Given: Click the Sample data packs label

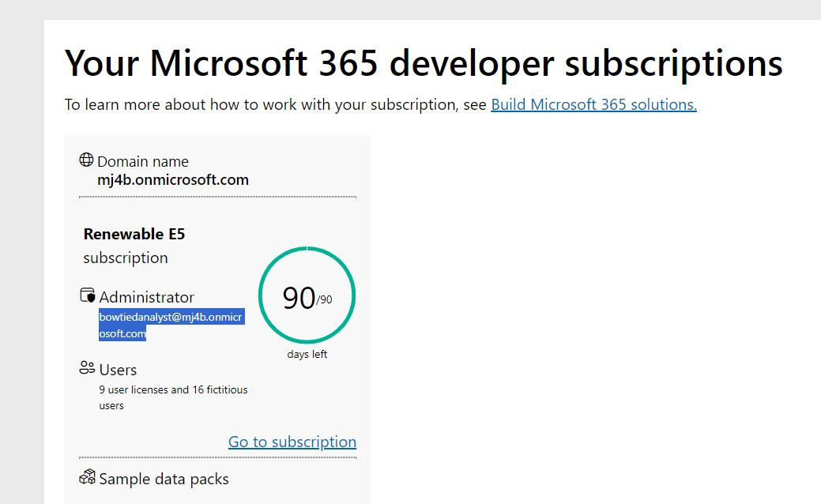Looking at the screenshot, I should [164, 480].
